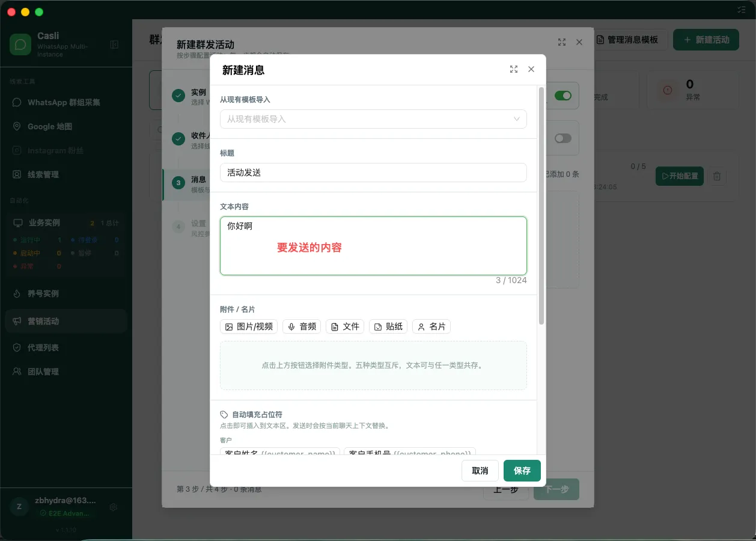Image resolution: width=756 pixels, height=541 pixels.
Task: Open the 从现有模板导入 template dropdown
Action: 373,119
